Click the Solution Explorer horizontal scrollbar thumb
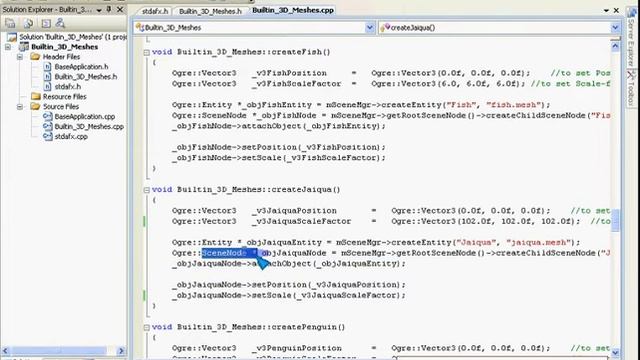This screenshot has height=360, width=640. tap(60, 351)
